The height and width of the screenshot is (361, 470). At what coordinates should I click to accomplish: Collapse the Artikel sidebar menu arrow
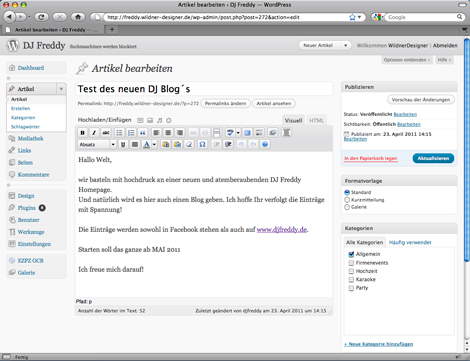coord(61,89)
